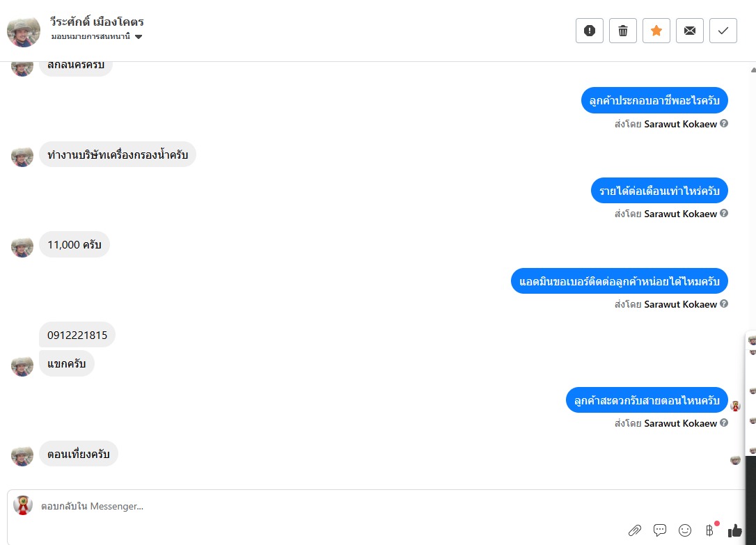Mark conversation as spam with exclamation icon
The image size is (756, 545).
point(589,31)
